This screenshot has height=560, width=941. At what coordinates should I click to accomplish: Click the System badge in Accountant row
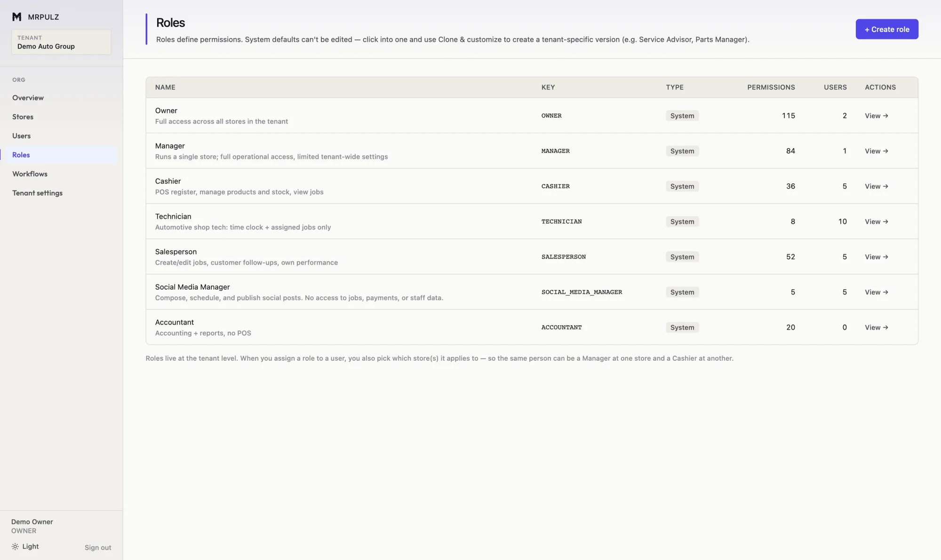(x=682, y=327)
